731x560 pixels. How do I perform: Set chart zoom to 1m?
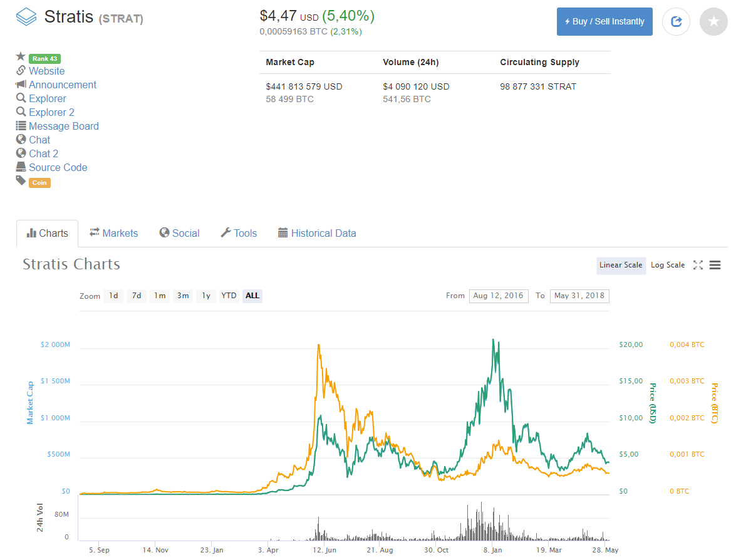click(160, 296)
